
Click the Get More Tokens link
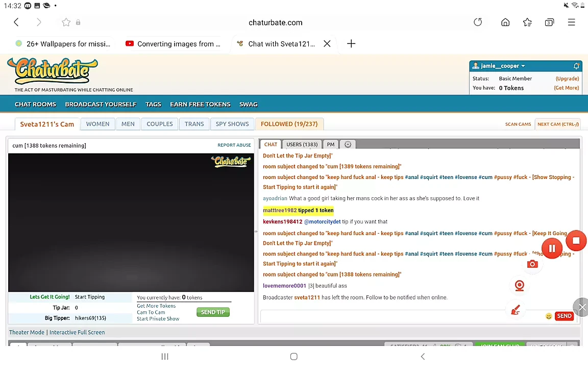pos(156,306)
